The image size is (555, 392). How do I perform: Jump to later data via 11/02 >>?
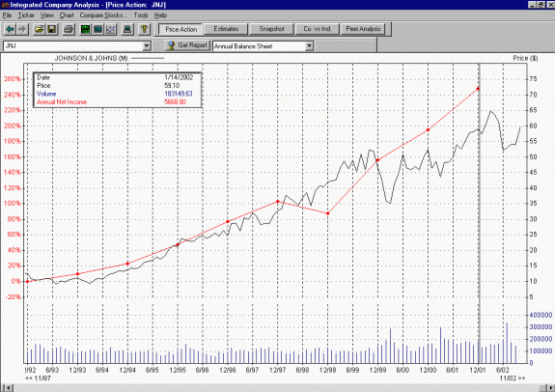[513, 378]
